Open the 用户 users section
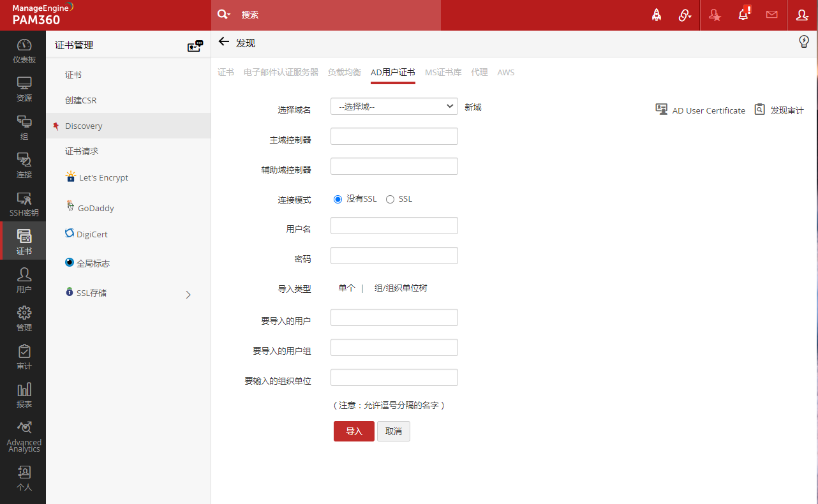Screen dimensions: 818x504 (x=24, y=281)
